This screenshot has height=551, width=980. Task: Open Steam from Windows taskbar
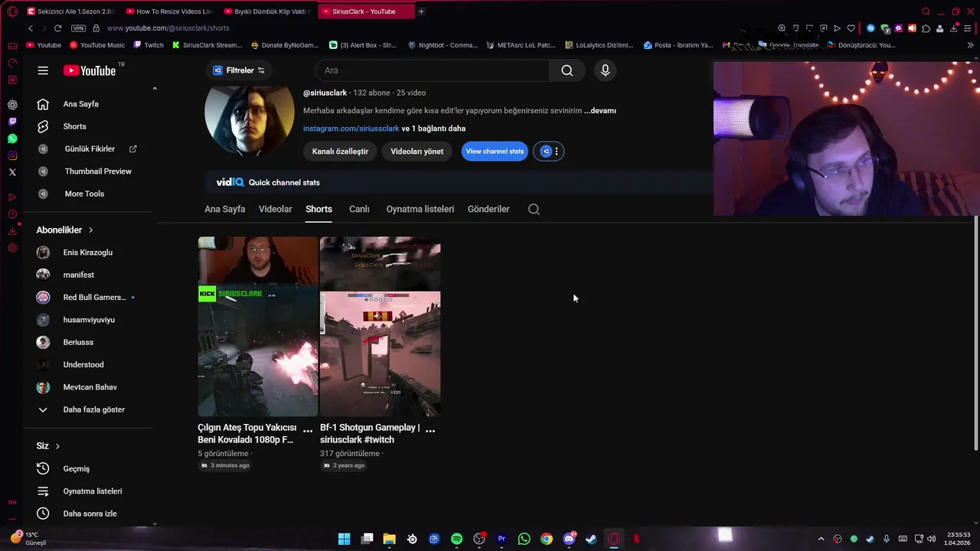tap(591, 539)
